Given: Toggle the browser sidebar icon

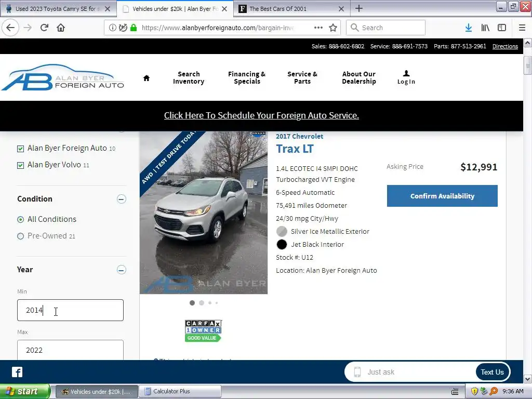Looking at the screenshot, I should [502, 28].
